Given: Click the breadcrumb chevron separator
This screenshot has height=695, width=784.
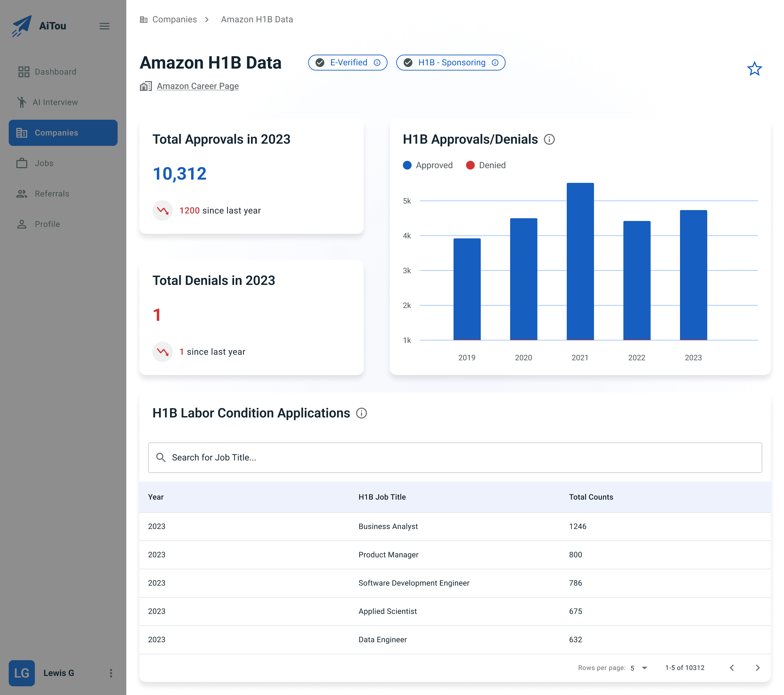Looking at the screenshot, I should click(207, 20).
